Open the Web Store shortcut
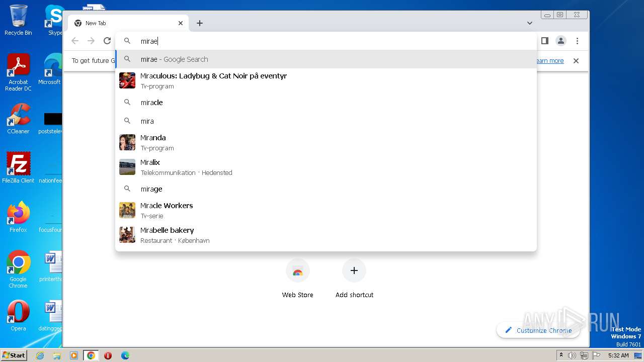The image size is (644, 362). coord(298,279)
